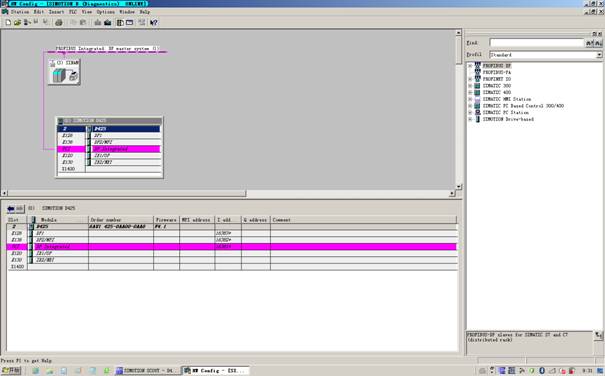
Task: Expand SIMOTION Drive-based catalog node
Action: (x=470, y=119)
